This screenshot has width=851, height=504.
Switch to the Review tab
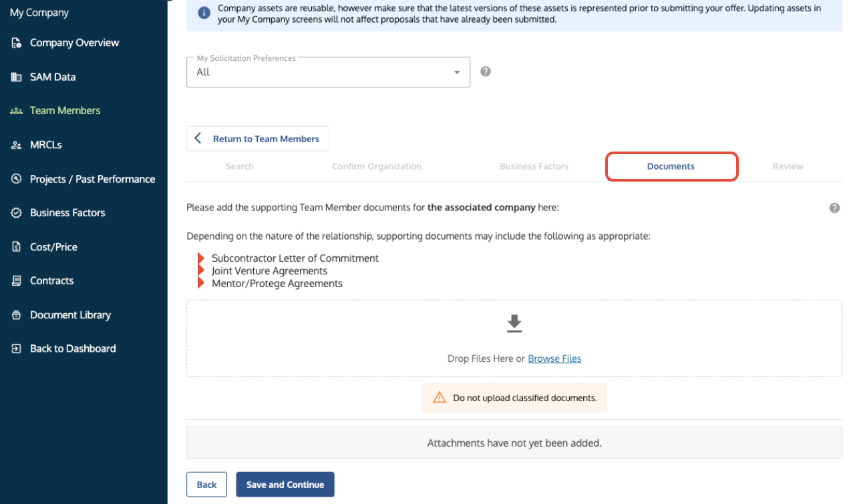click(788, 166)
